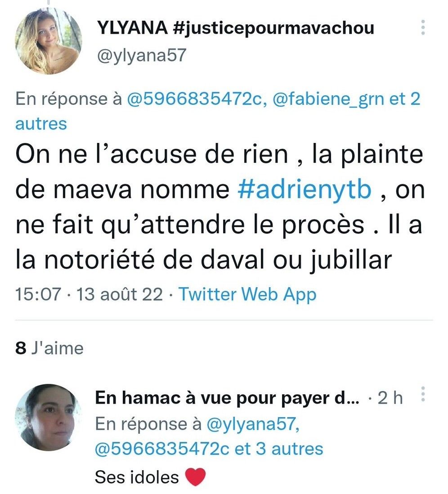
Task: View YLYANA's profile picture
Action: (x=49, y=41)
